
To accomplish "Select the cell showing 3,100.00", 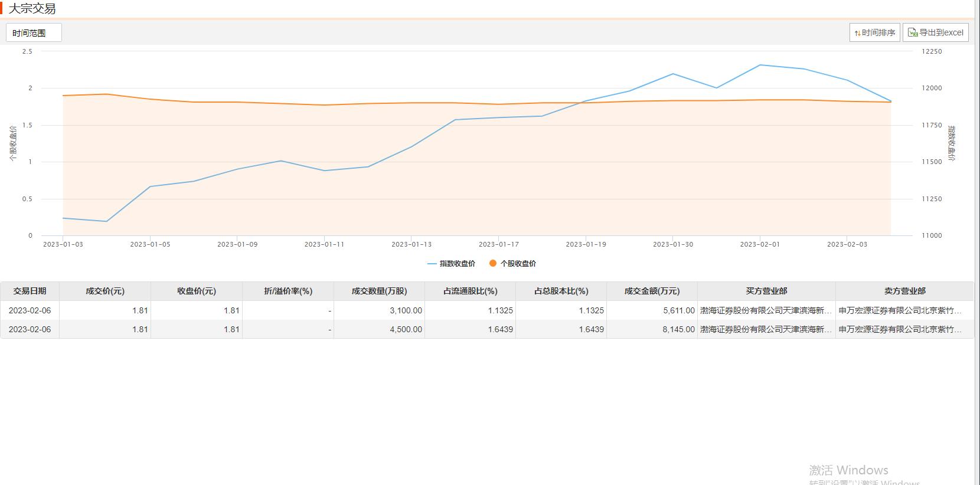I will click(x=379, y=310).
